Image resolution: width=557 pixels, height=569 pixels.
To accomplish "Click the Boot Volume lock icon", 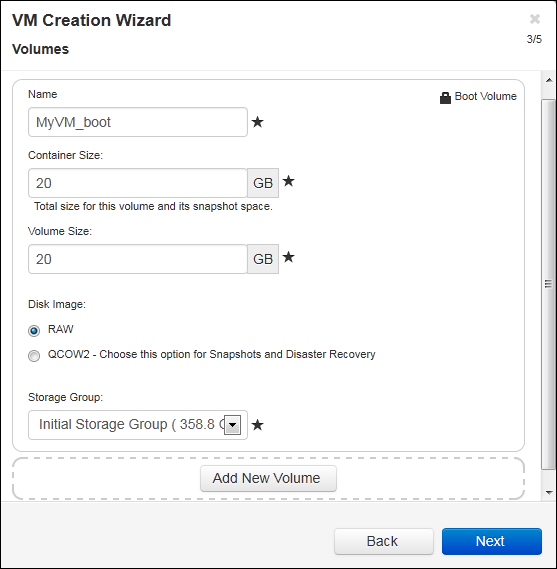I will click(x=445, y=98).
